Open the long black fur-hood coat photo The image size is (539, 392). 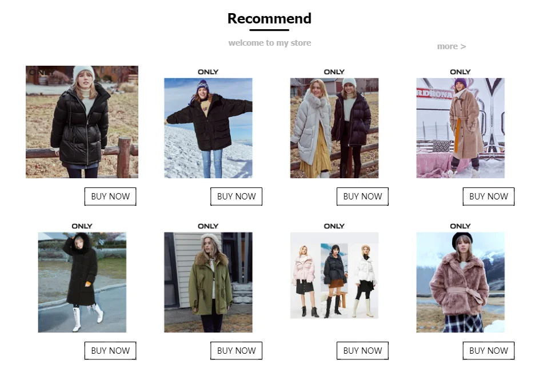point(82,282)
